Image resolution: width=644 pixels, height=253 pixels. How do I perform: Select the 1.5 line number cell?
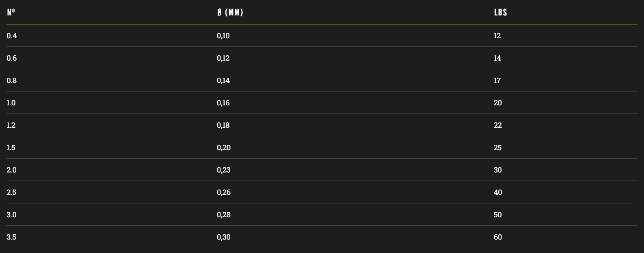pos(11,148)
